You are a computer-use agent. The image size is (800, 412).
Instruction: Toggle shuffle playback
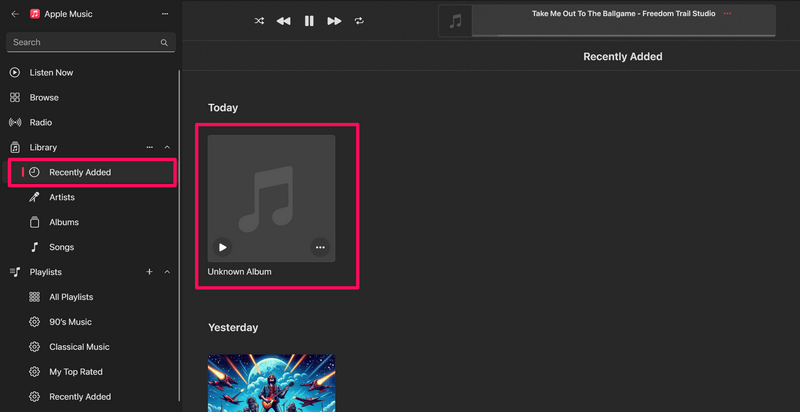coord(260,20)
